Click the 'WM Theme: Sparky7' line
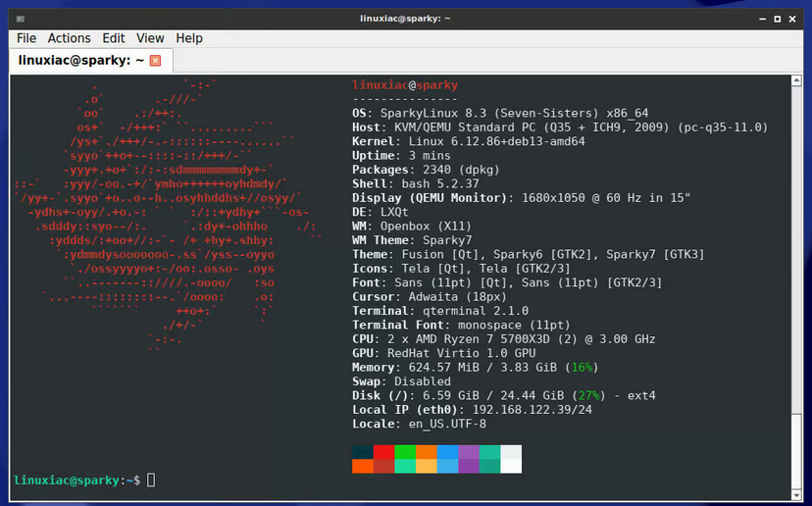The width and height of the screenshot is (812, 506). [412, 240]
